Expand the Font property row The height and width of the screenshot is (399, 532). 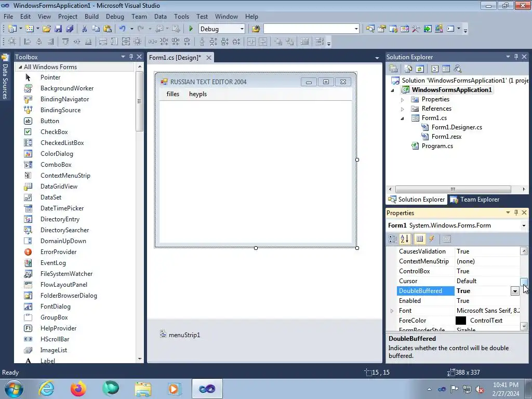[x=392, y=311]
